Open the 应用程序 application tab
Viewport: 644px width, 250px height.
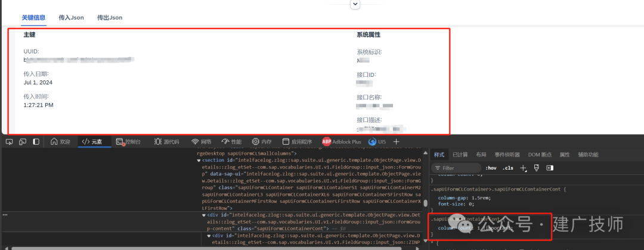[x=297, y=142]
